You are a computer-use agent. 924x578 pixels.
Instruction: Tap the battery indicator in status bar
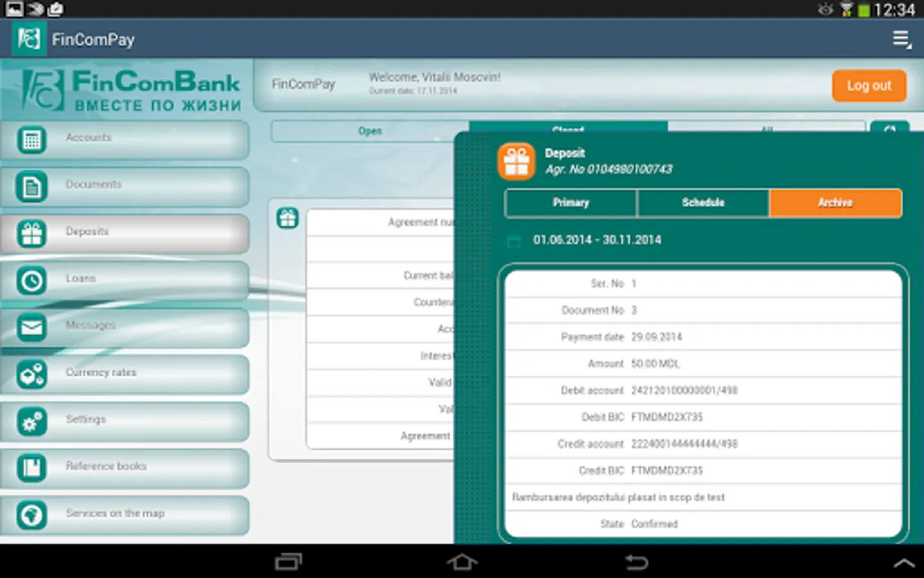click(864, 10)
